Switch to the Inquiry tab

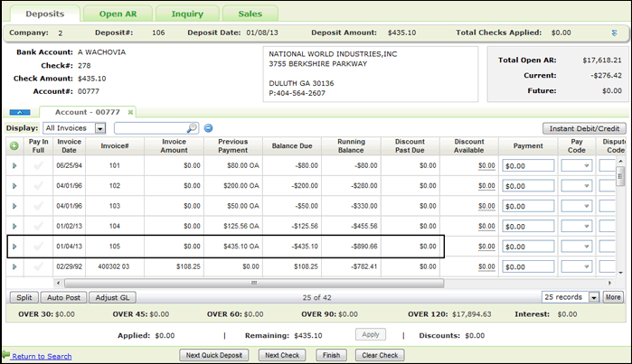click(x=187, y=14)
